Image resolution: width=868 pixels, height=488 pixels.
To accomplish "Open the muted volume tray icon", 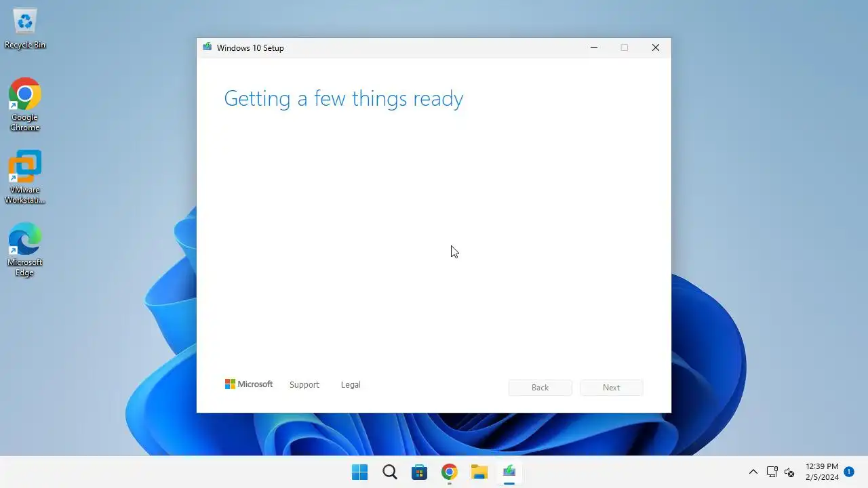I will [789, 472].
